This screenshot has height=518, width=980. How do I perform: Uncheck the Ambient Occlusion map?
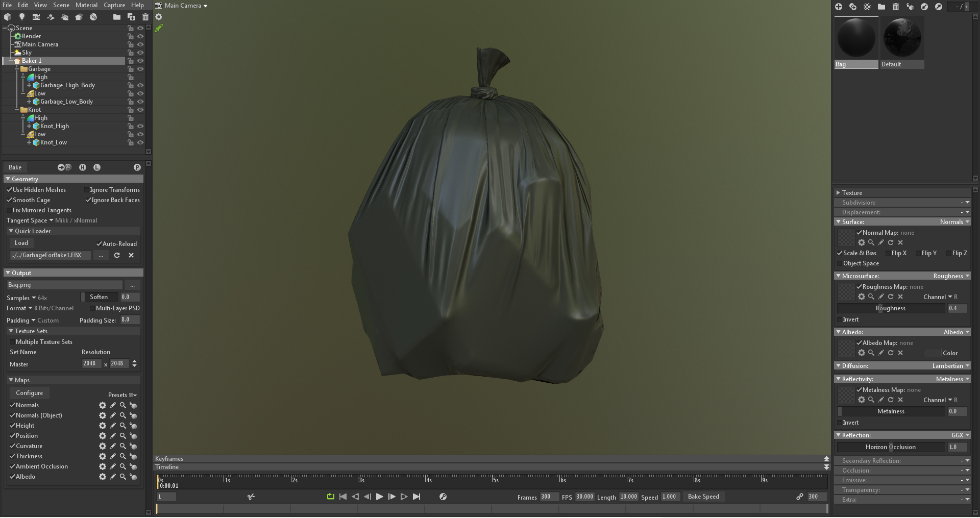tap(12, 466)
